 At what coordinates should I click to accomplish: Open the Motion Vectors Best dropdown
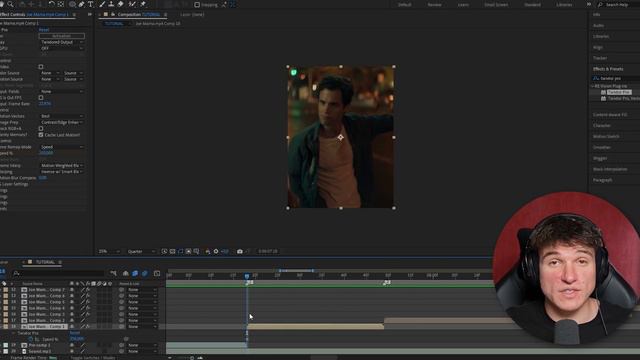[x=62, y=116]
